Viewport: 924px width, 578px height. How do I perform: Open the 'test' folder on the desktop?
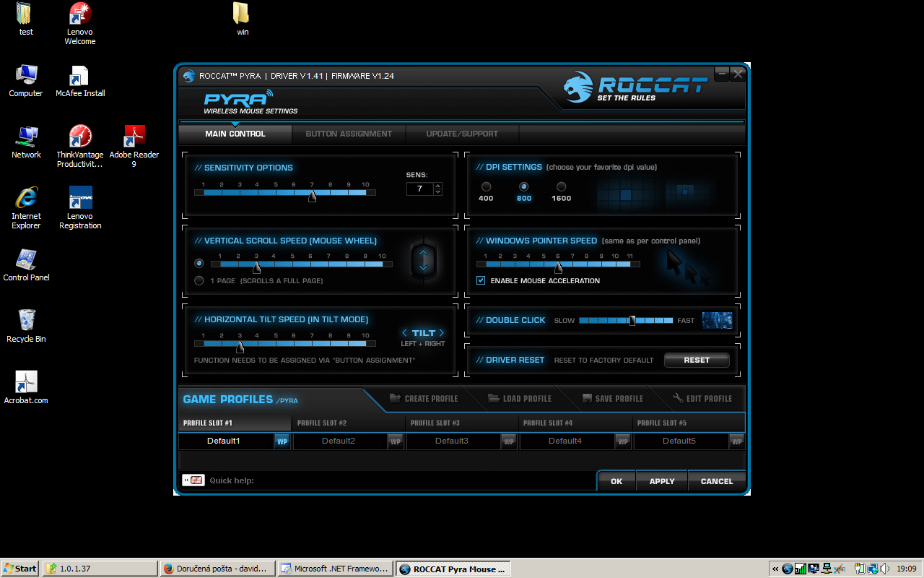[x=26, y=20]
